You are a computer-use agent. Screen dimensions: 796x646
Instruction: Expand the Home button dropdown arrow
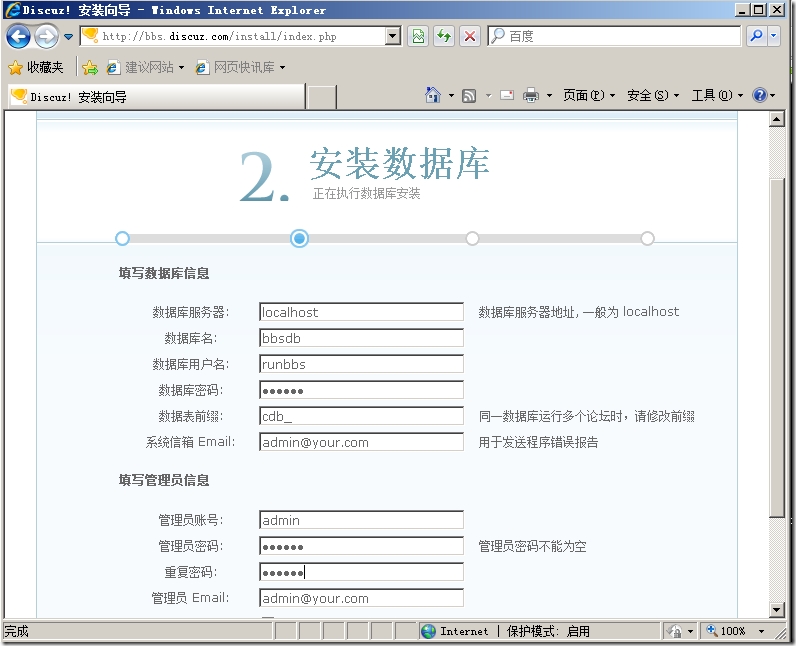click(x=451, y=95)
